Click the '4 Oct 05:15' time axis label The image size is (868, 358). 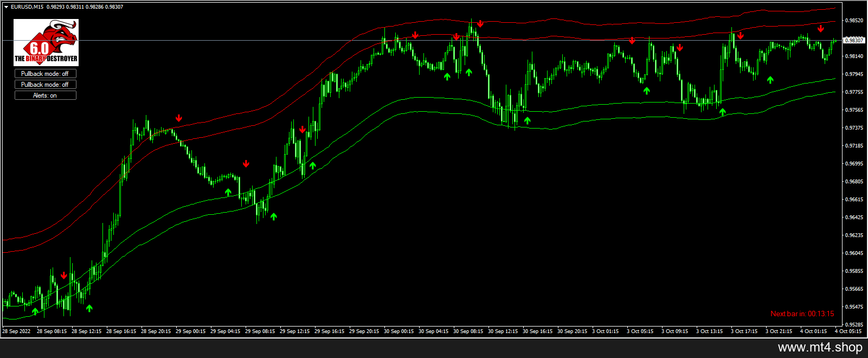click(848, 331)
